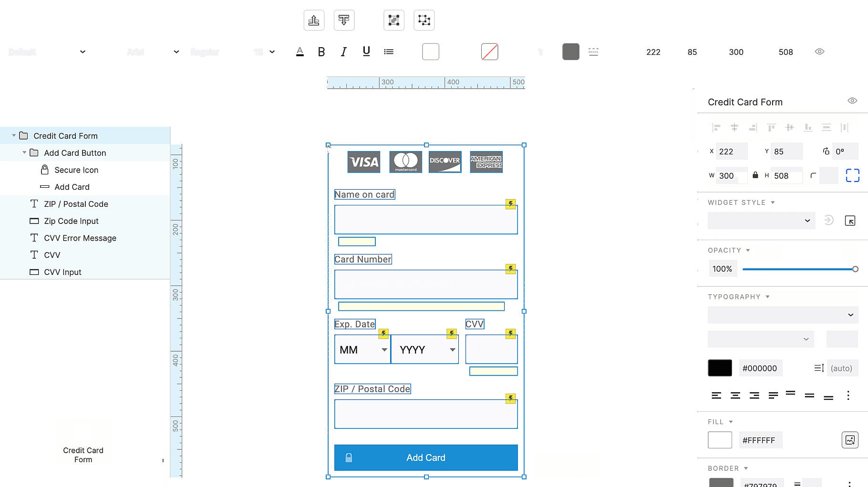Click the align text left icon
Viewport: 868px width, 487px height.
coord(716,396)
